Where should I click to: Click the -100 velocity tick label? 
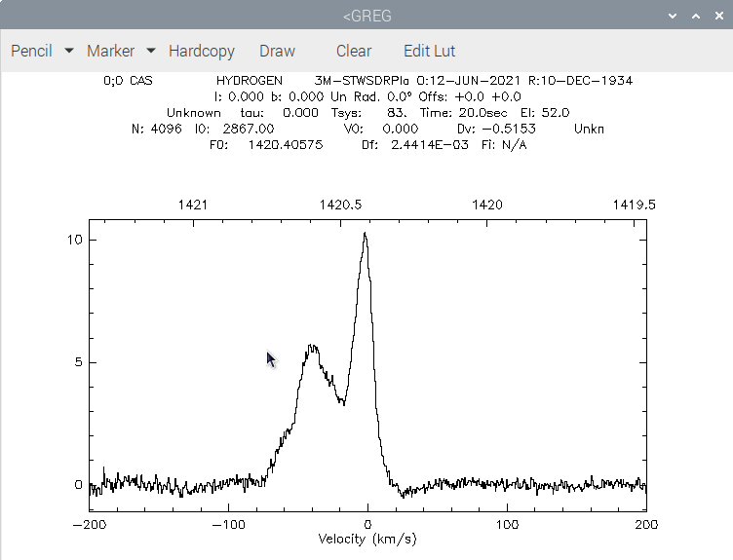(x=229, y=525)
